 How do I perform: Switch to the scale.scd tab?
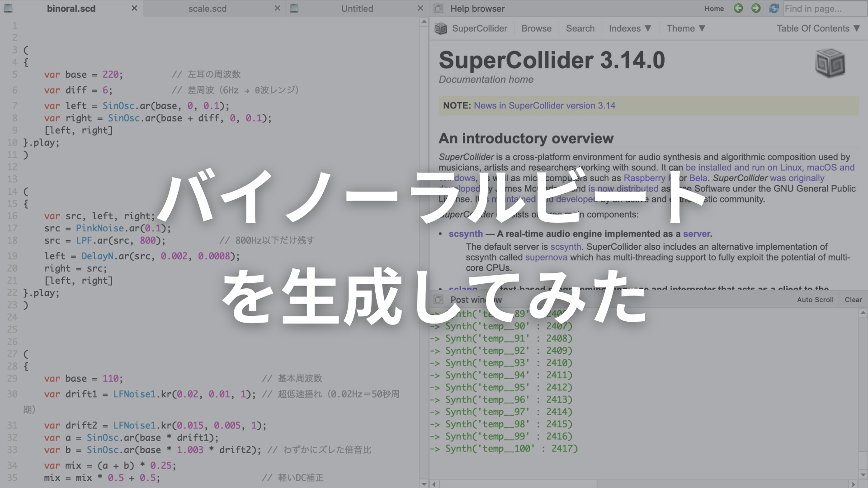click(207, 9)
